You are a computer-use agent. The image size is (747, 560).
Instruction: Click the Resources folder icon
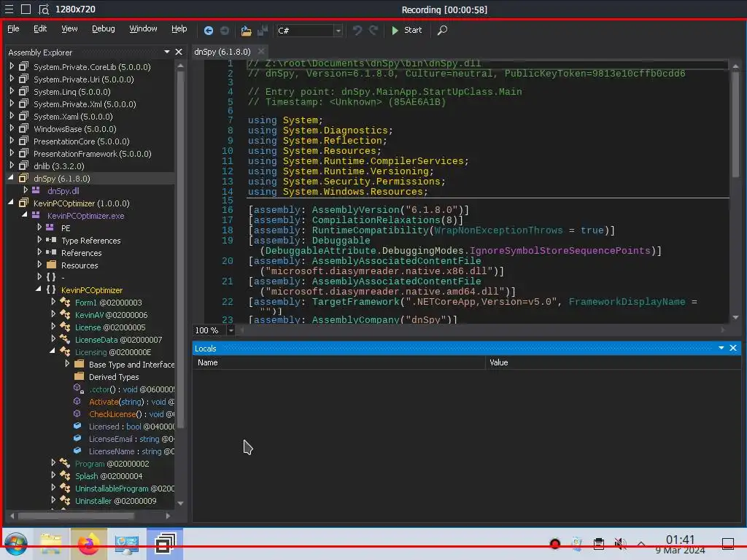(52, 265)
